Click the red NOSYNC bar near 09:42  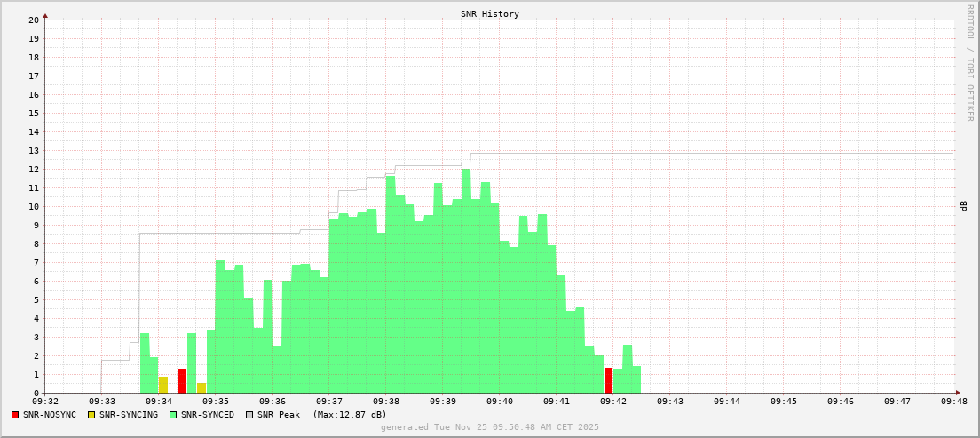point(608,380)
